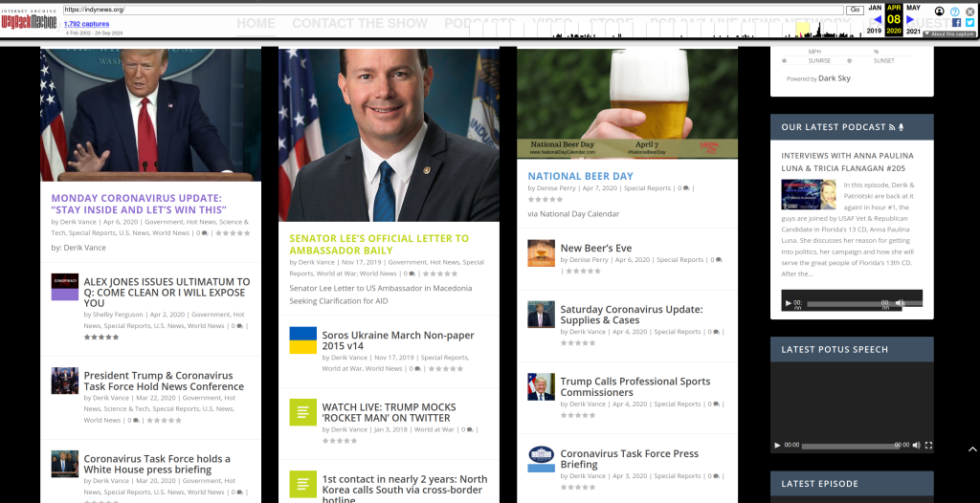Open Saturday Coronavirus Update: Supplies & Cases
This screenshot has height=503, width=980.
(x=632, y=315)
